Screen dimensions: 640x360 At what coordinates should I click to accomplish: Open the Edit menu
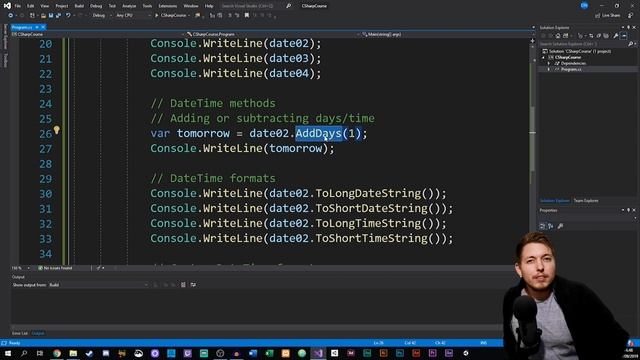[x=31, y=6]
